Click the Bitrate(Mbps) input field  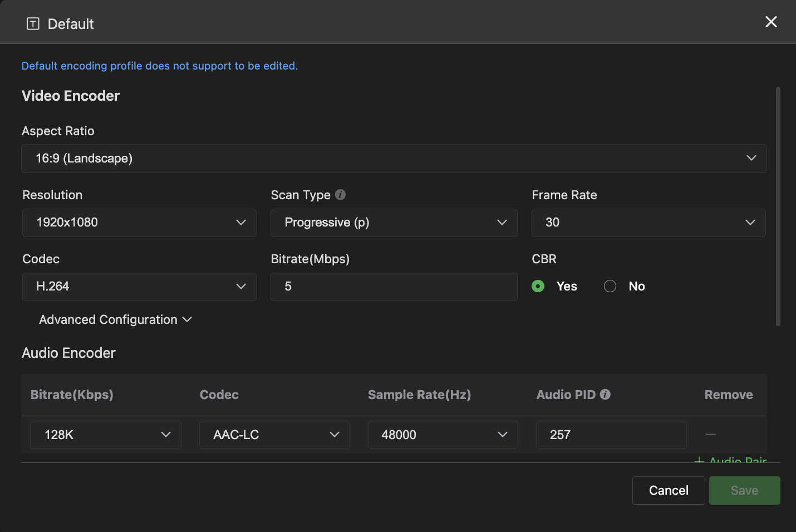coord(394,287)
